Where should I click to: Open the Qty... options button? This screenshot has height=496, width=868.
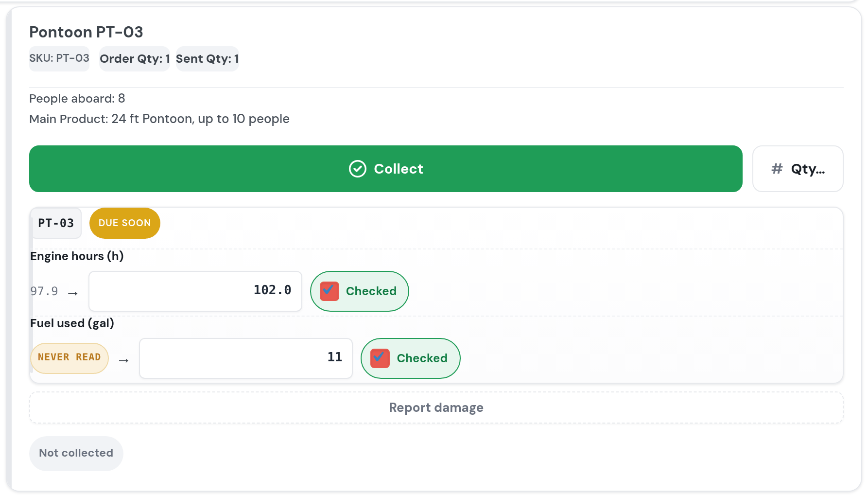[x=798, y=169]
